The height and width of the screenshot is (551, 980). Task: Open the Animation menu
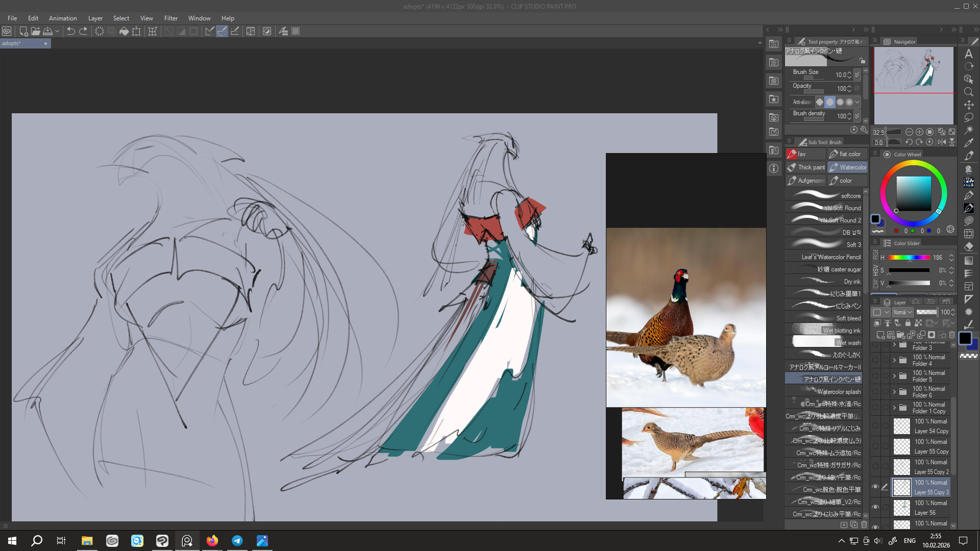[x=63, y=18]
